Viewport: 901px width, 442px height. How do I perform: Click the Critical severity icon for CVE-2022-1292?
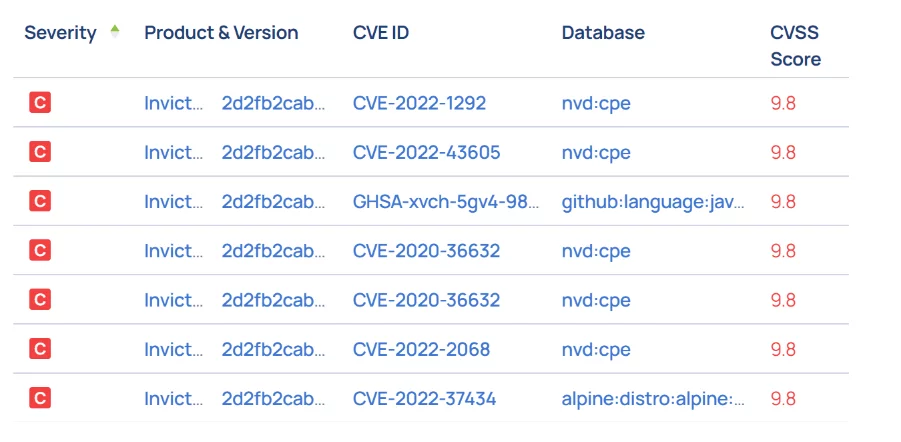[40, 103]
